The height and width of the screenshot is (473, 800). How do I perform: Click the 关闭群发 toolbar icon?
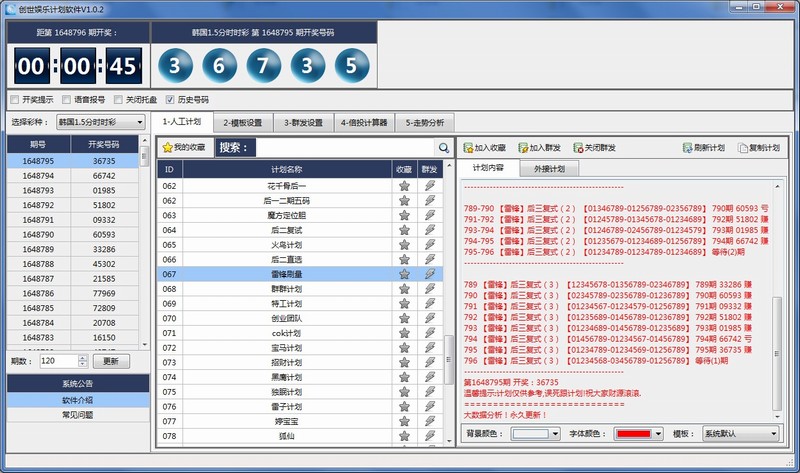(x=578, y=148)
